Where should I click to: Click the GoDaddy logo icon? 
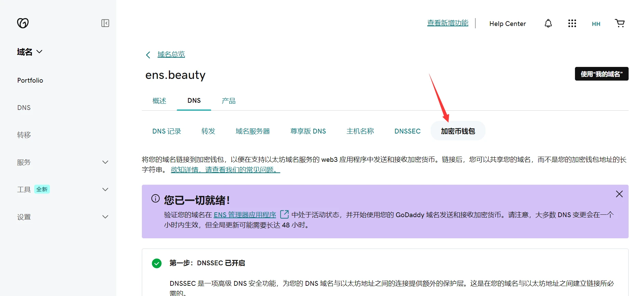pos(23,23)
